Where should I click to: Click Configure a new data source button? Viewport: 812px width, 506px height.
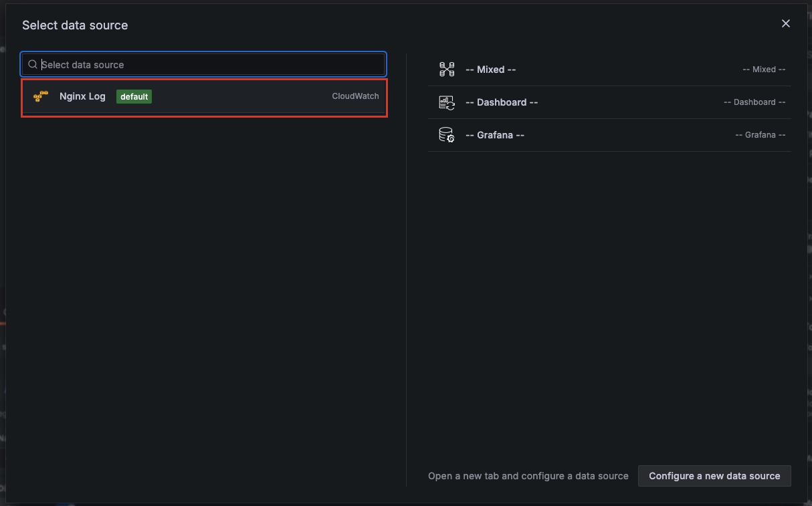714,476
